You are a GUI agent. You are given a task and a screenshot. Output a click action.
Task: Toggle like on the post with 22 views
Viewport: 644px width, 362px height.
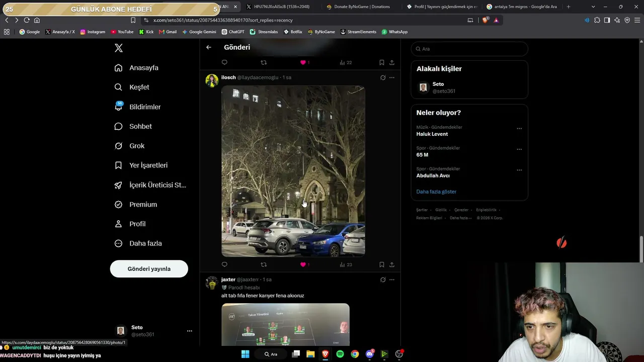tap(303, 62)
